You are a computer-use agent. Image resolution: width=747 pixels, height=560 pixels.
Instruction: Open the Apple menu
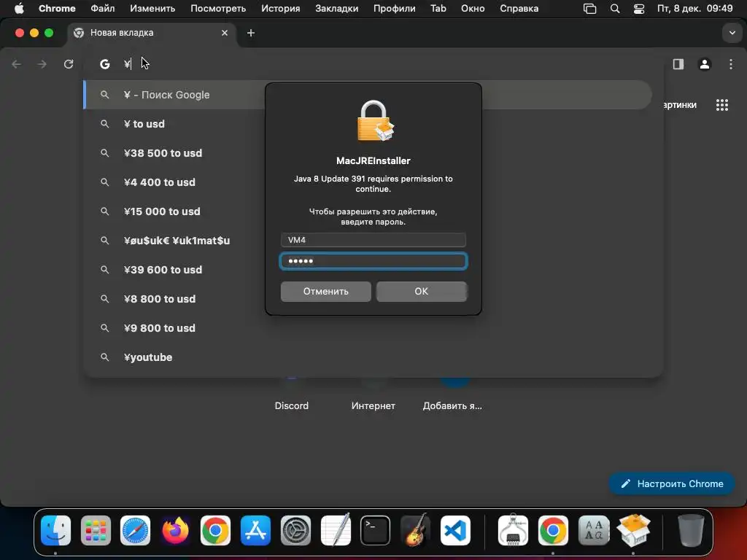(x=19, y=9)
